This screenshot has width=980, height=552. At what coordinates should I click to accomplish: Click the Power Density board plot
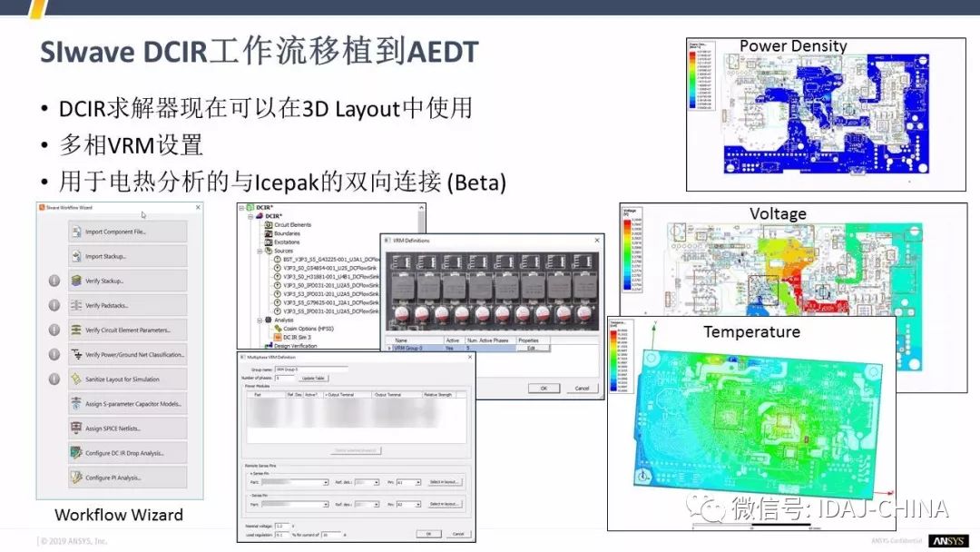(x=827, y=113)
